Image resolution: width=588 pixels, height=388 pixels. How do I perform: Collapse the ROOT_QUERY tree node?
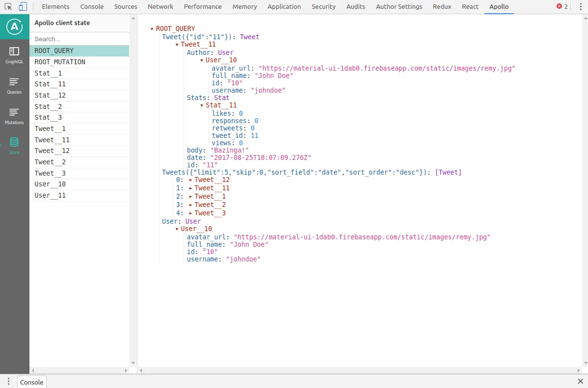pos(152,29)
